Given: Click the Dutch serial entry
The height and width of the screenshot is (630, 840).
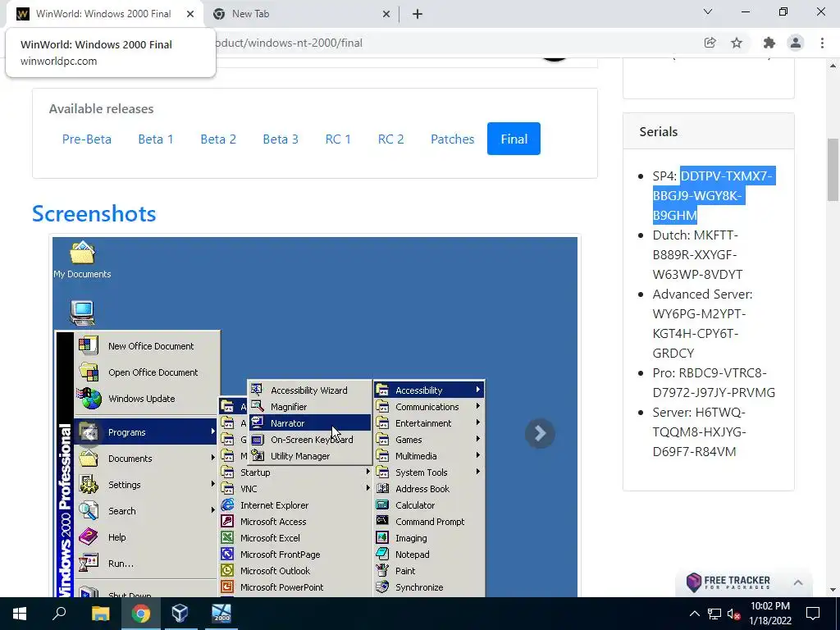Looking at the screenshot, I should pos(697,254).
